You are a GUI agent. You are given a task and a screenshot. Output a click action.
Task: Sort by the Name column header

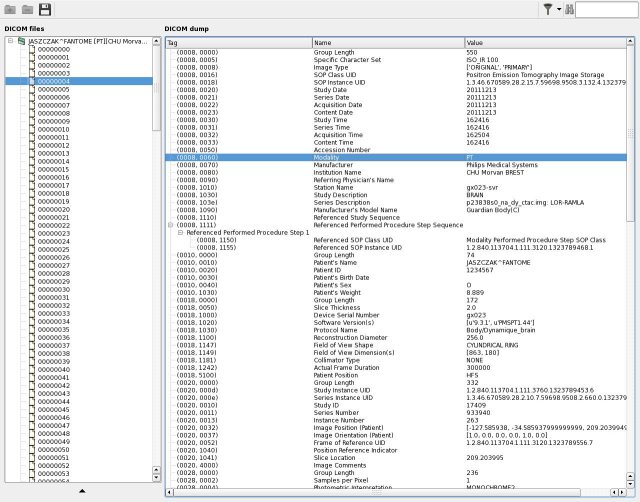coord(387,43)
